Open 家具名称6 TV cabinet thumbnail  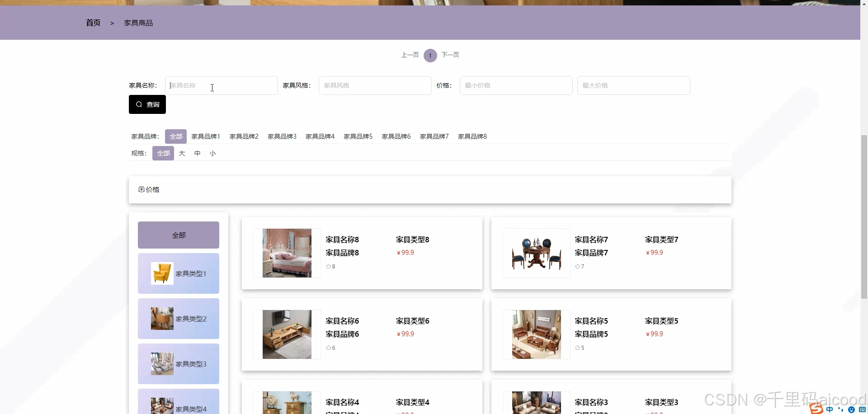287,334
